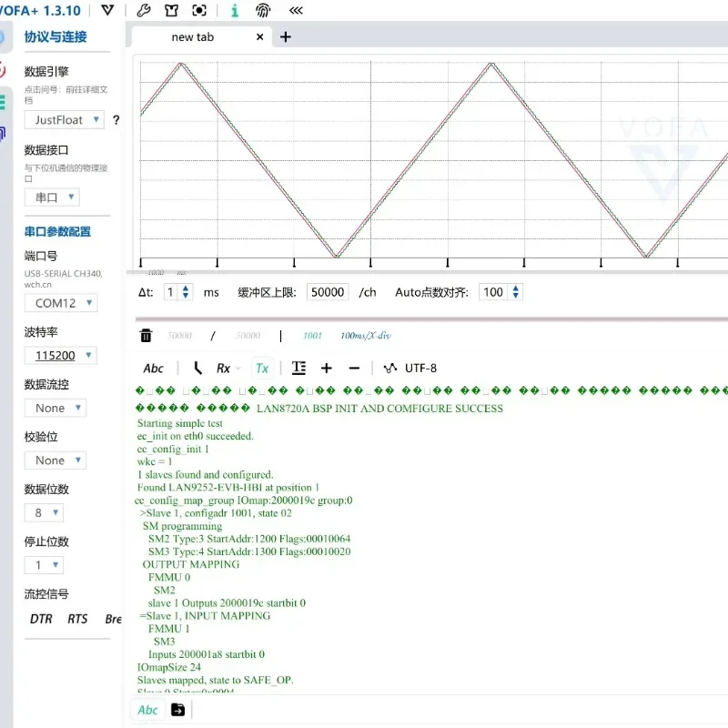Screen dimensions: 728x728
Task: Click the waveform encoding icon beside UTF-8
Action: click(390, 369)
